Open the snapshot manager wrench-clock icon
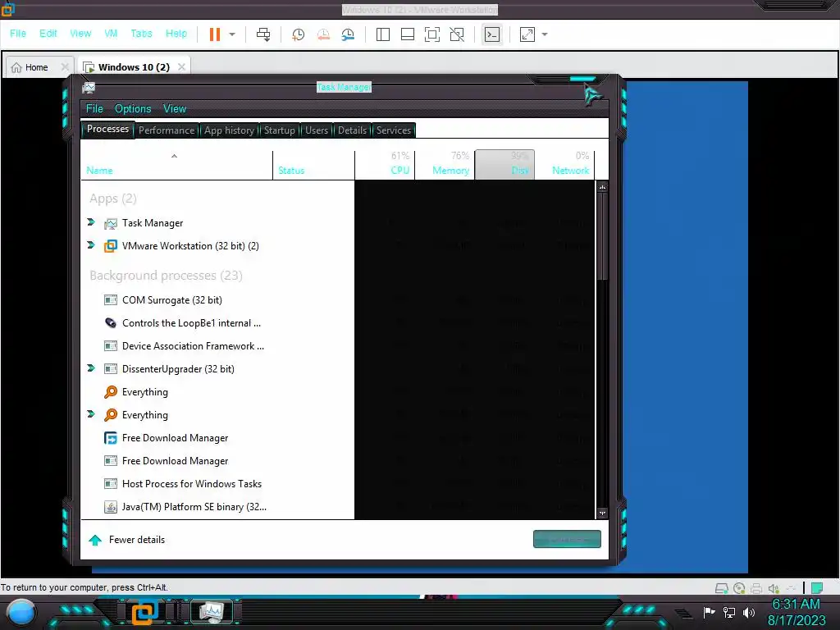 click(x=348, y=34)
